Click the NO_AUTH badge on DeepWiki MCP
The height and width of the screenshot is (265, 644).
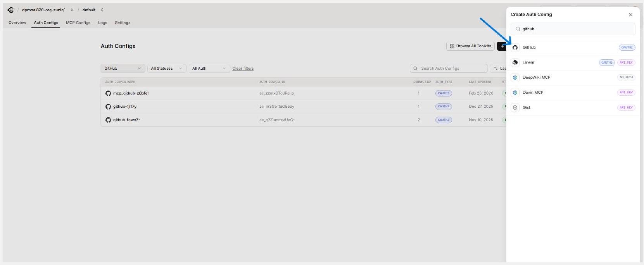[626, 77]
